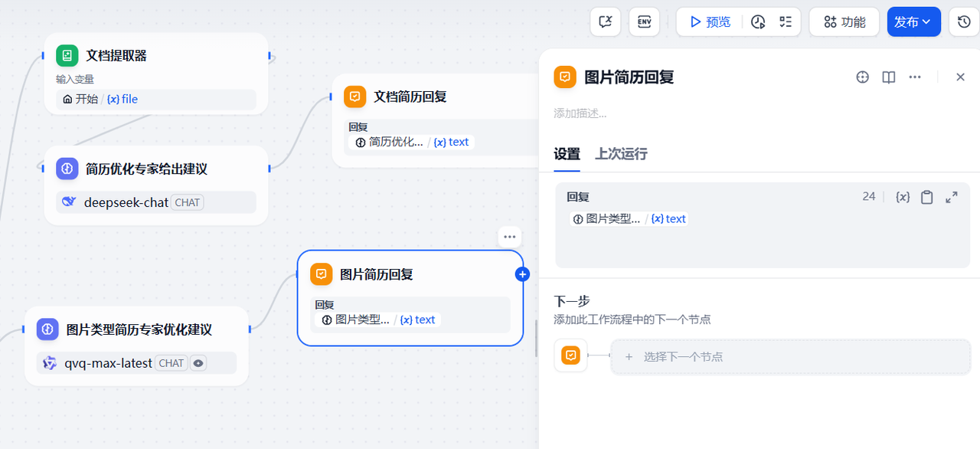The image size is (980, 449).
Task: Select the 简历优化专家给出建议 node title
Action: (x=146, y=169)
